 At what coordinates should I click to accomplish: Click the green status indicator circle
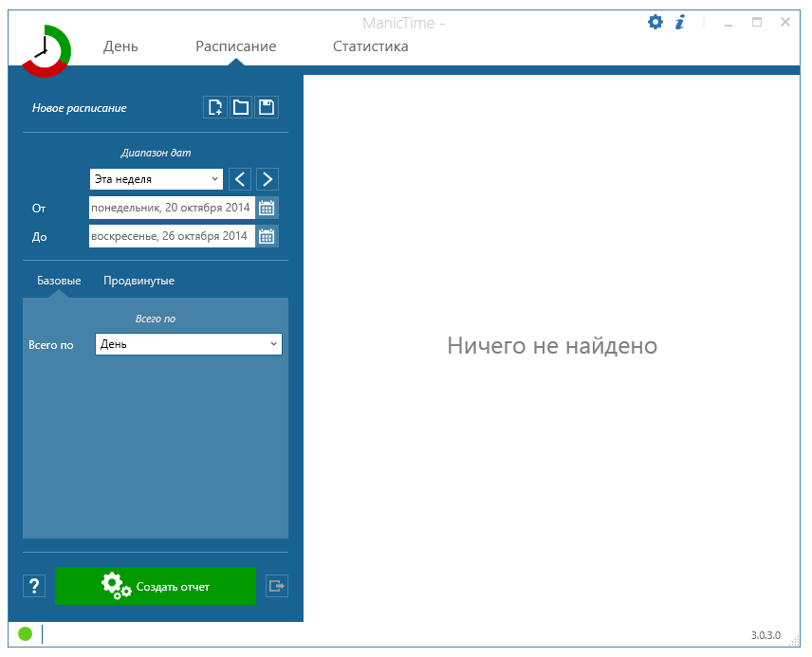pos(25,634)
